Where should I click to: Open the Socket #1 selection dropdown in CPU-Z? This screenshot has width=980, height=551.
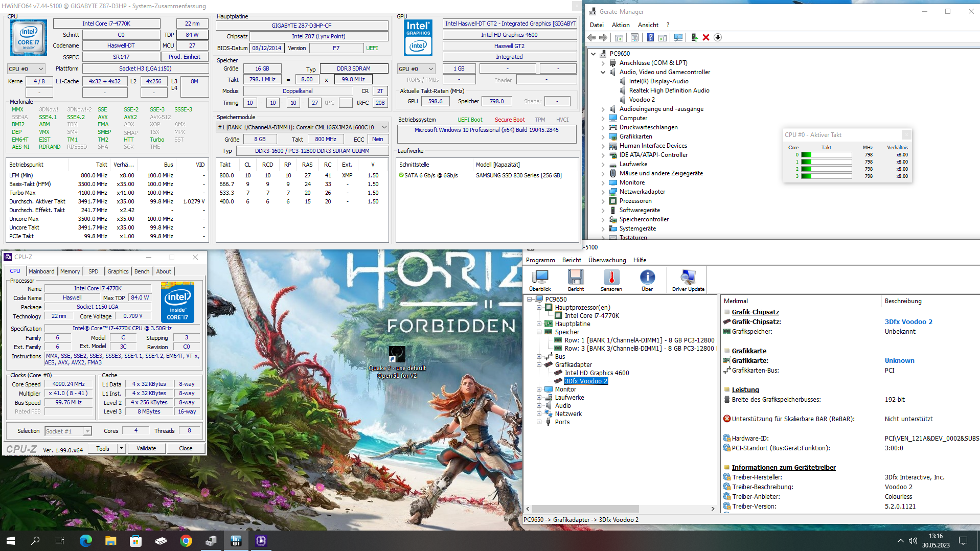(69, 431)
